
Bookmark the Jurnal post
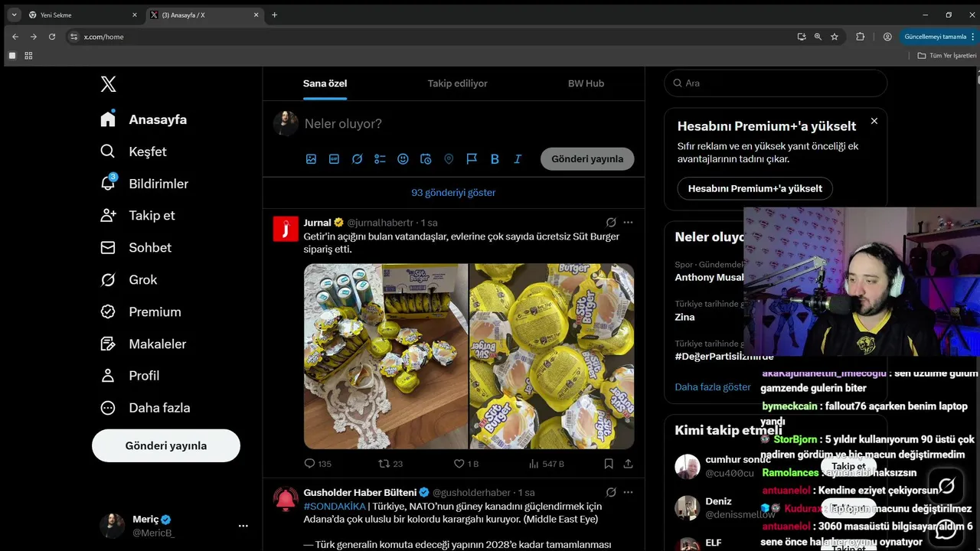tap(609, 464)
